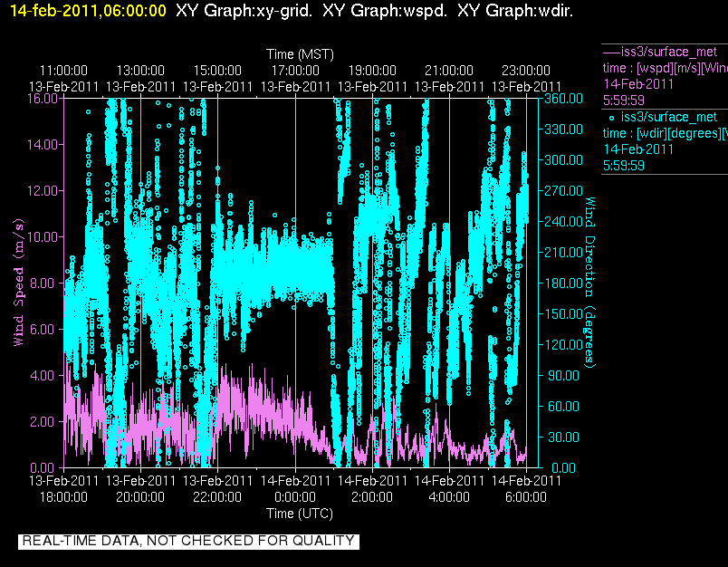Click the cyan legend date 14-Feb-2011

point(638,149)
